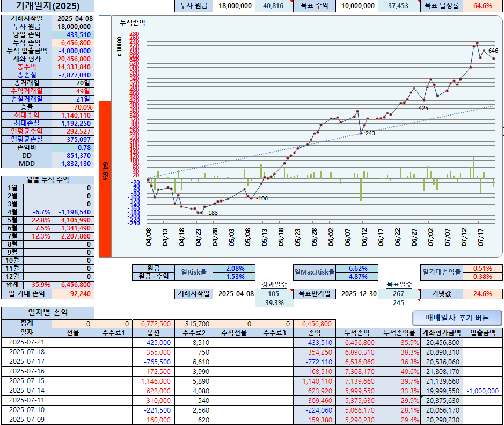Click the 243 data label on chart

point(370,133)
